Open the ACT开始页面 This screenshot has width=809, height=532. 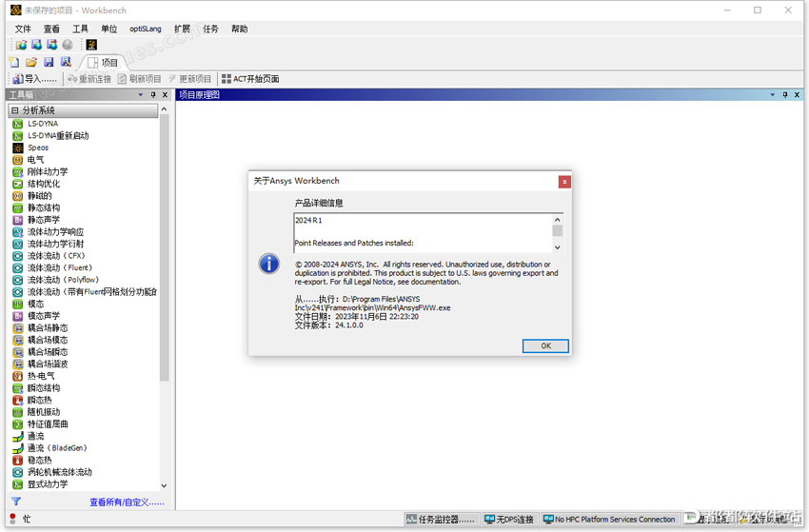pyautogui.click(x=250, y=79)
